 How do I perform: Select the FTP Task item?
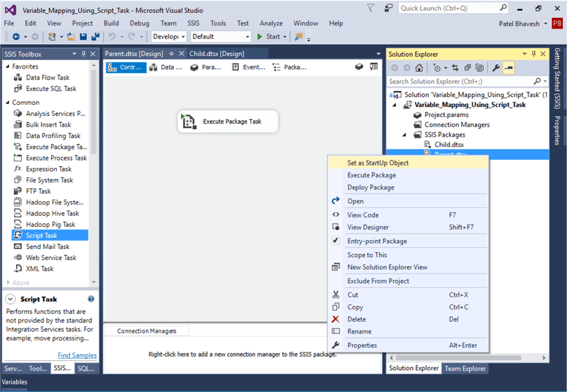(38, 191)
